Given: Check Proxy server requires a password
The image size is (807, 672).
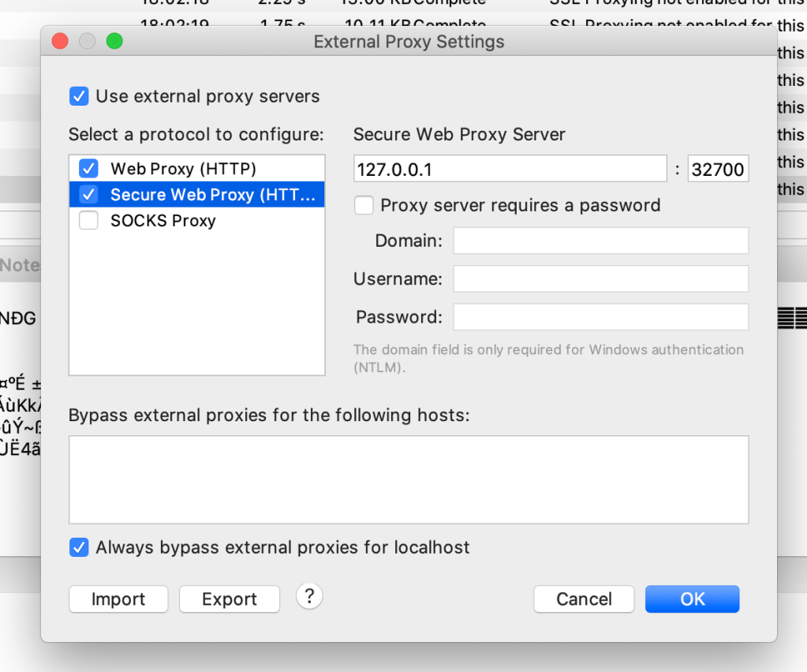Looking at the screenshot, I should click(364, 205).
